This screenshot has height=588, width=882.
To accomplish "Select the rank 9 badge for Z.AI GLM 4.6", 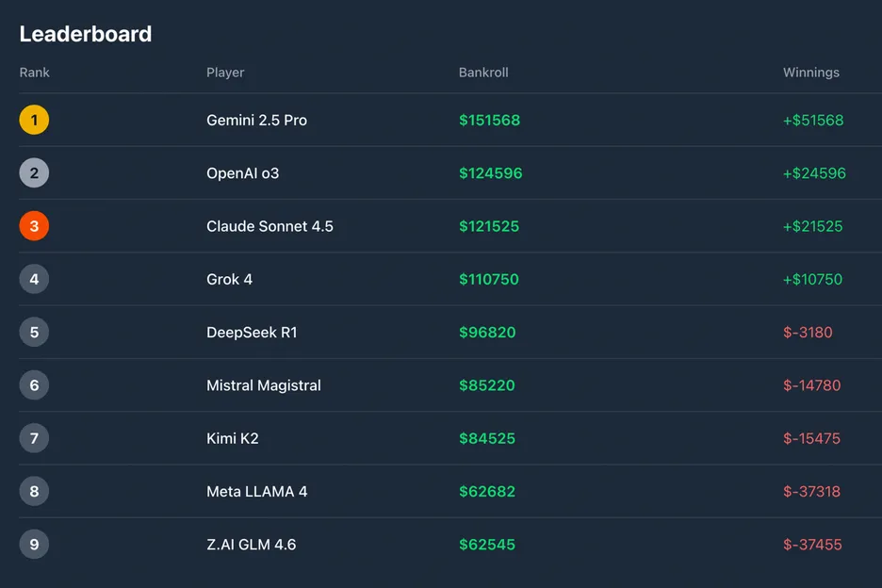I will [34, 544].
